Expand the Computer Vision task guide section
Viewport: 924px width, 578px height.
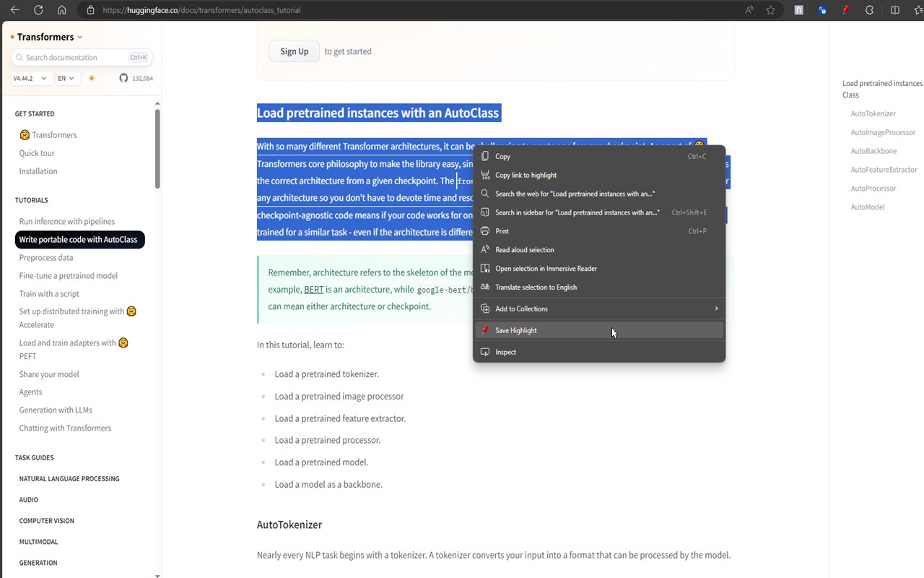pos(47,520)
